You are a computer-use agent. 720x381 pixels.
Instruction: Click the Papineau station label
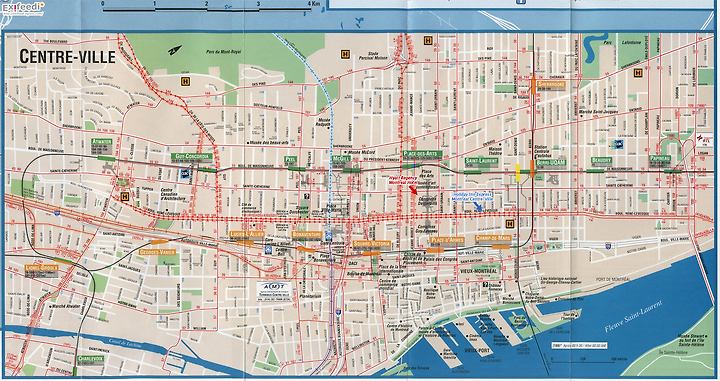click(659, 158)
